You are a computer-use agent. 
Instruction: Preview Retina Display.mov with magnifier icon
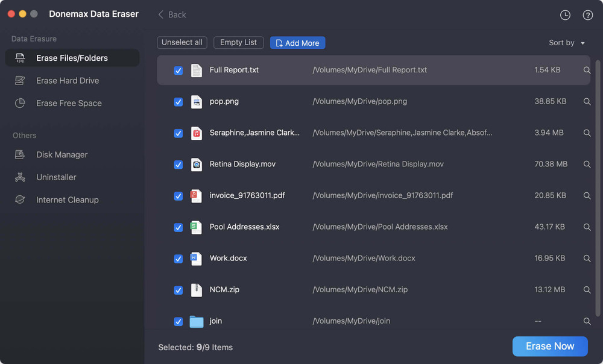click(587, 164)
